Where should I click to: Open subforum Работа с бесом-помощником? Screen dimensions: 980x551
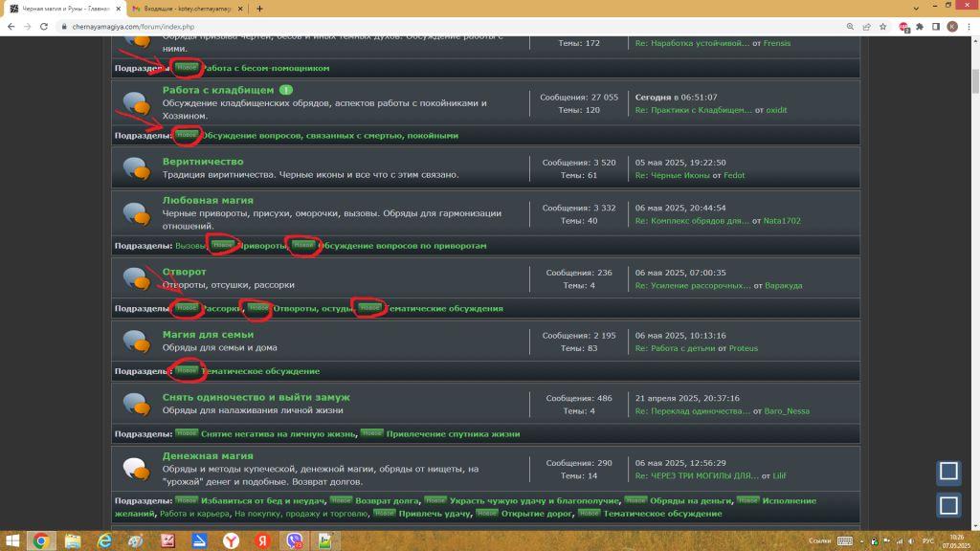click(265, 68)
